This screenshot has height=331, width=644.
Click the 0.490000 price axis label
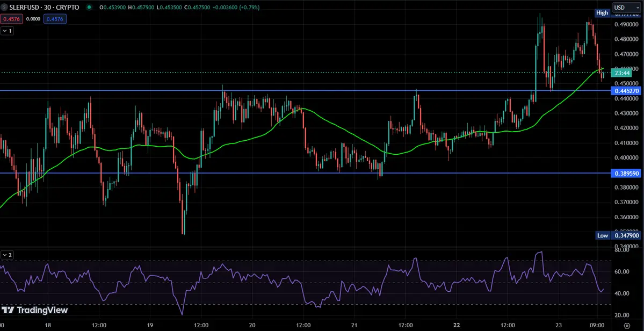626,25
